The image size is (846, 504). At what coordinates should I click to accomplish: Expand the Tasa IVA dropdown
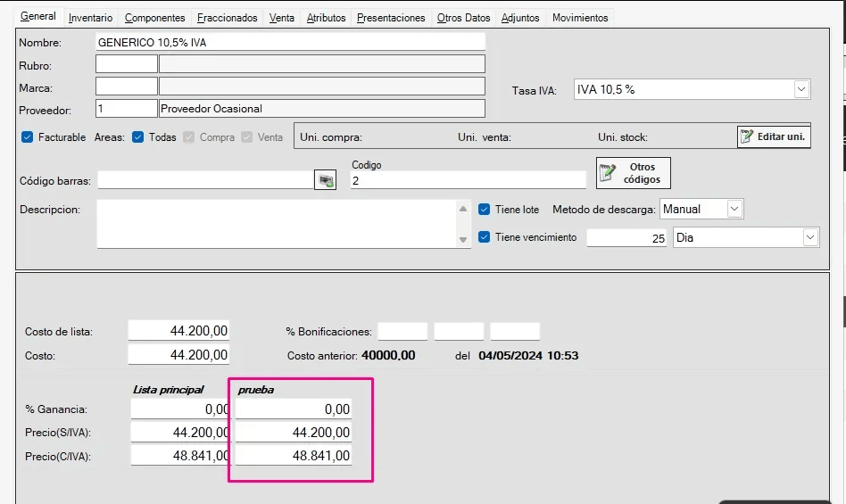(800, 89)
